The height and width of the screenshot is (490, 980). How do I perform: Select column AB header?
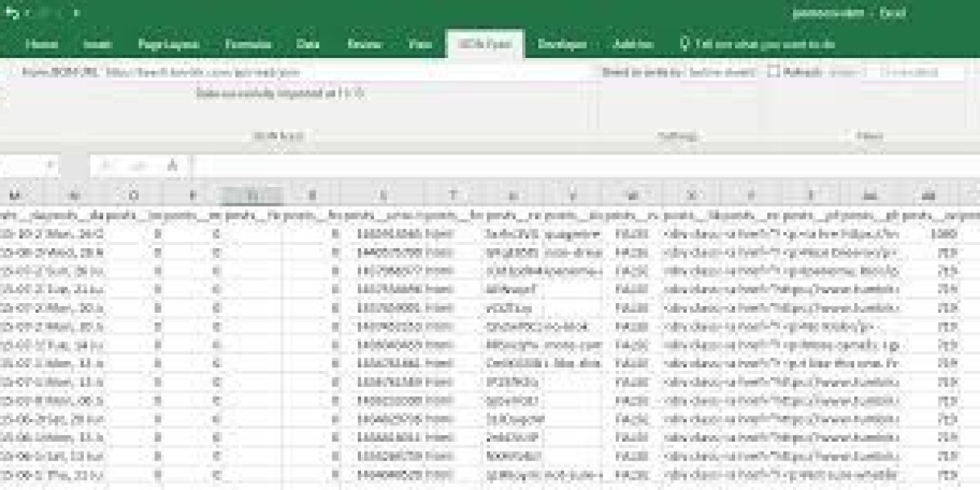coord(929,197)
